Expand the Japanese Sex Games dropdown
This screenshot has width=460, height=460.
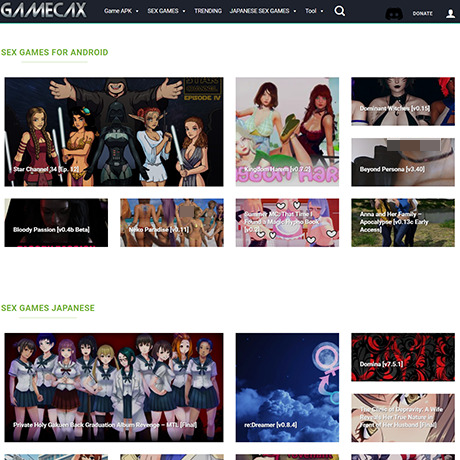[x=263, y=11]
